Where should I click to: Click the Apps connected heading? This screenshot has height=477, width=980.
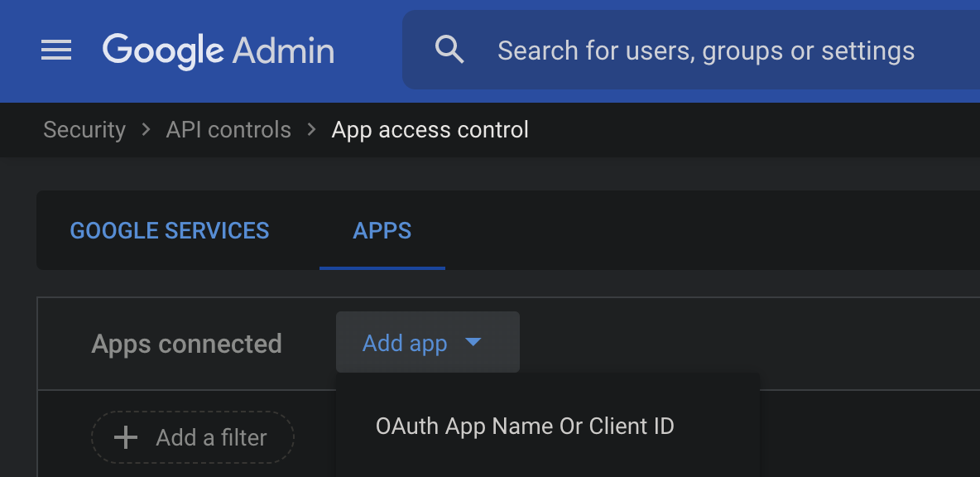pyautogui.click(x=186, y=344)
